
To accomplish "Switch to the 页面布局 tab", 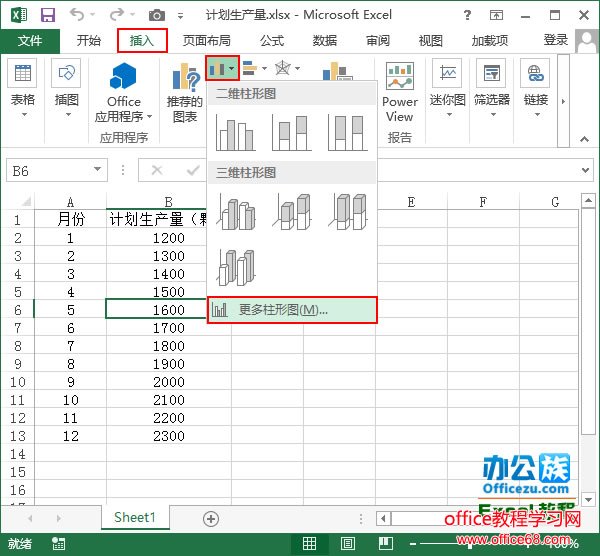I will point(207,40).
